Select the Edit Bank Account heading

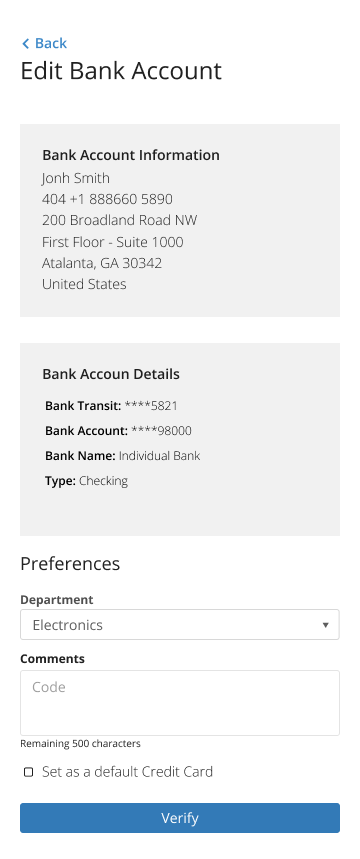pyautogui.click(x=121, y=71)
